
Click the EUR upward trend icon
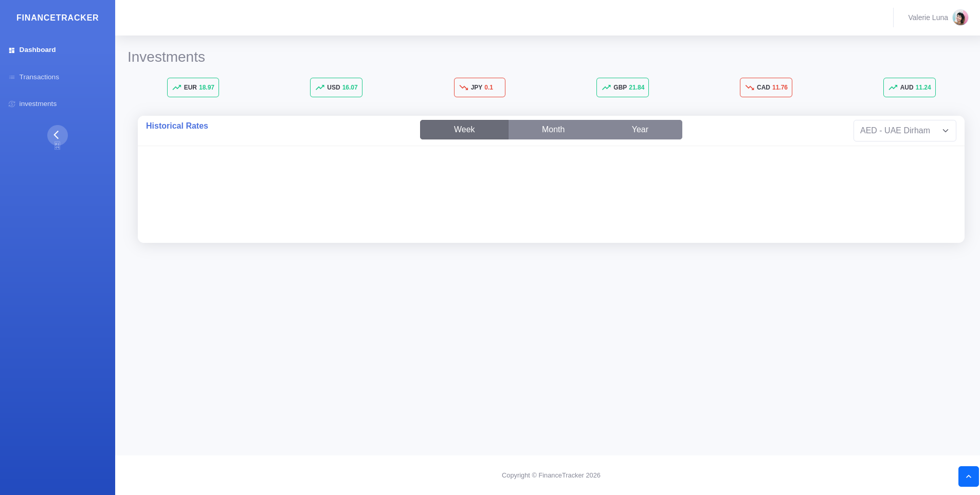[x=177, y=87]
